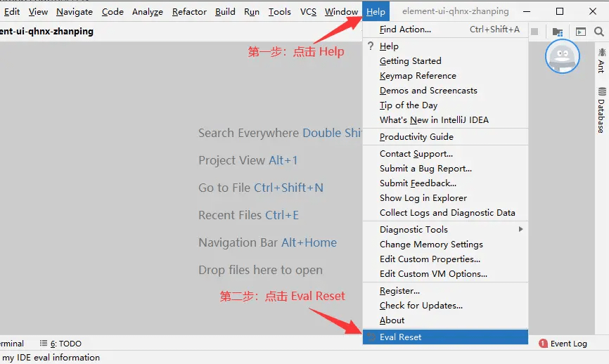Open Productivity Guide
The height and width of the screenshot is (364, 609).
[x=445, y=136]
